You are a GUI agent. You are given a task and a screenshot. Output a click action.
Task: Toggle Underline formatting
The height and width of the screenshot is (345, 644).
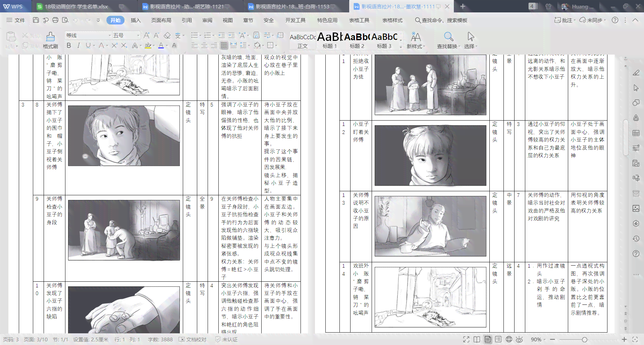(x=88, y=45)
